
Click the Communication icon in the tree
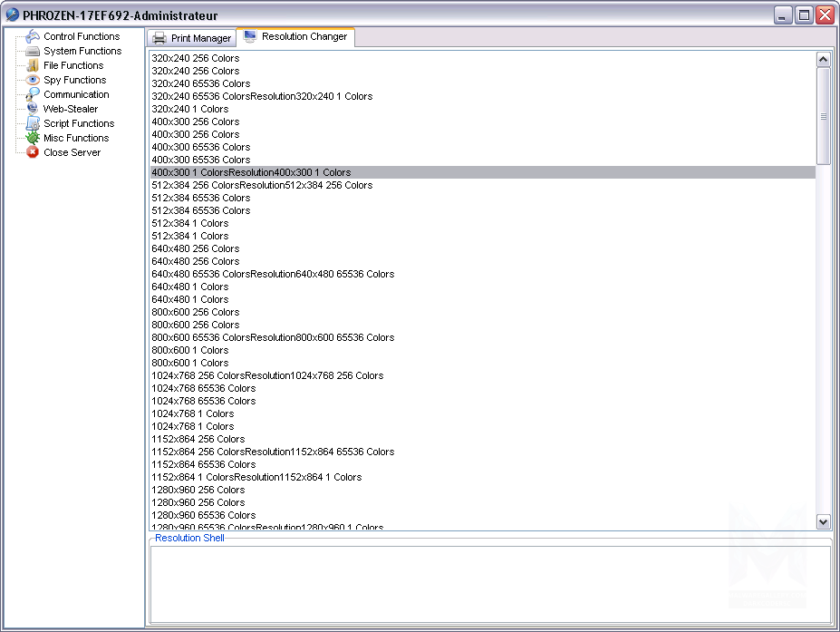[34, 94]
